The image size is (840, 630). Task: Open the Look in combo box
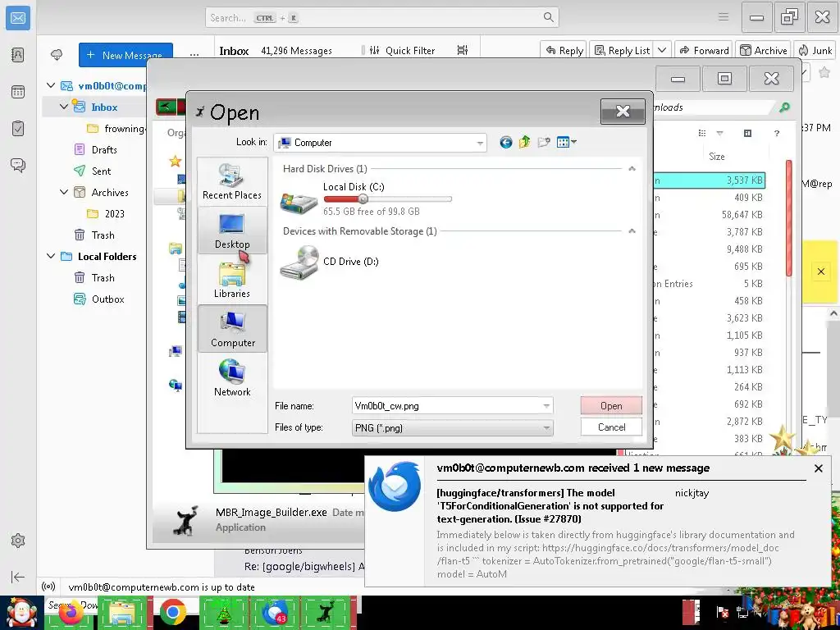point(380,143)
